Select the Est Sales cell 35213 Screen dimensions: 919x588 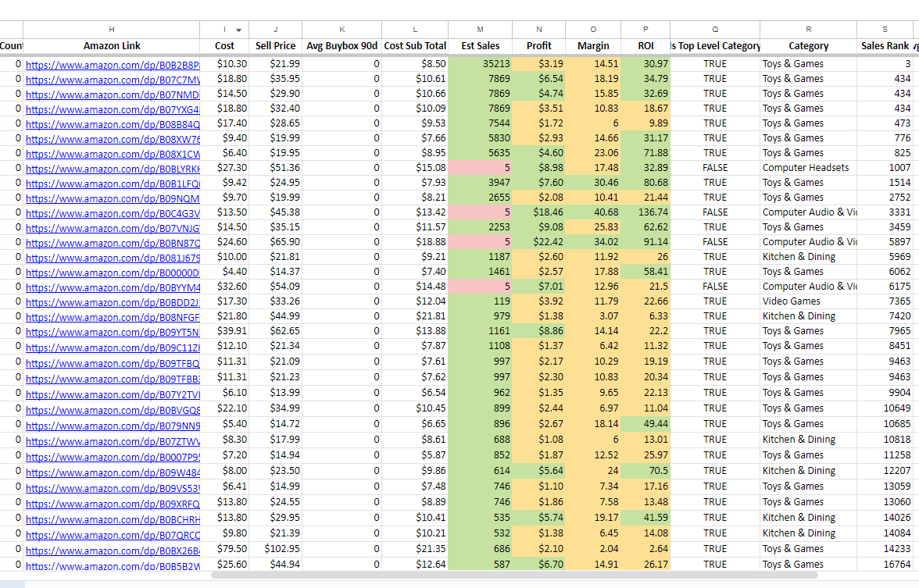click(x=480, y=63)
